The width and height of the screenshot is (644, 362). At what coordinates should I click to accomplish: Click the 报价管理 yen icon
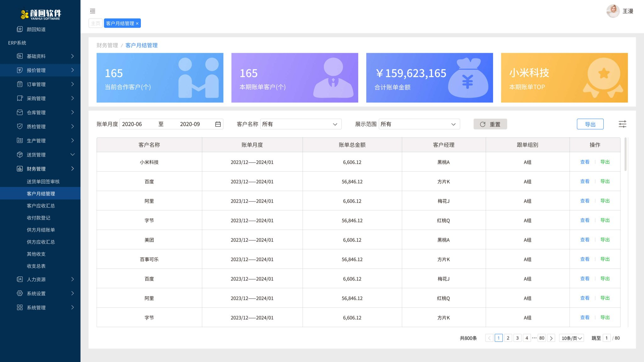tap(19, 70)
